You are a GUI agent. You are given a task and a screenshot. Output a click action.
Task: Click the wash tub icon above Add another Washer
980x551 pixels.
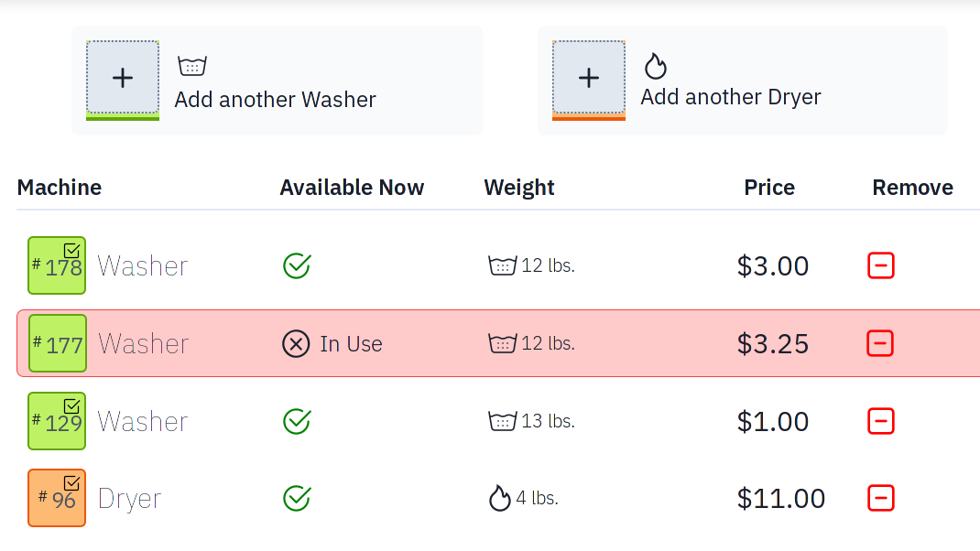click(x=191, y=66)
